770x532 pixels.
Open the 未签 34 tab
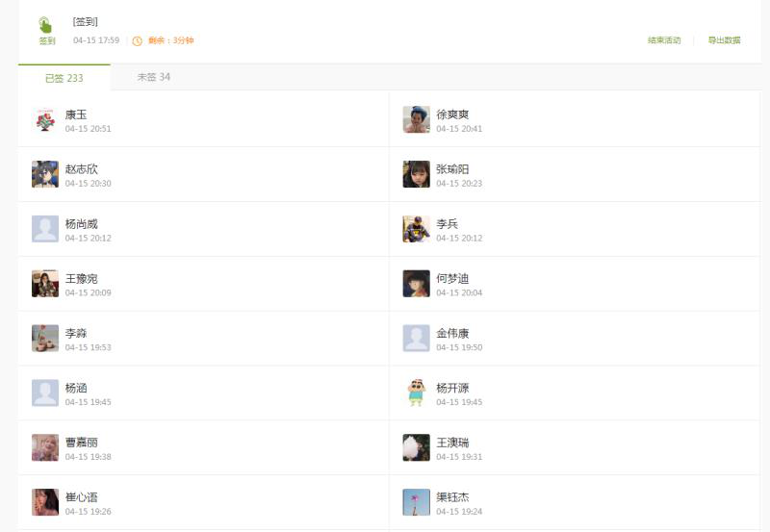(x=153, y=77)
